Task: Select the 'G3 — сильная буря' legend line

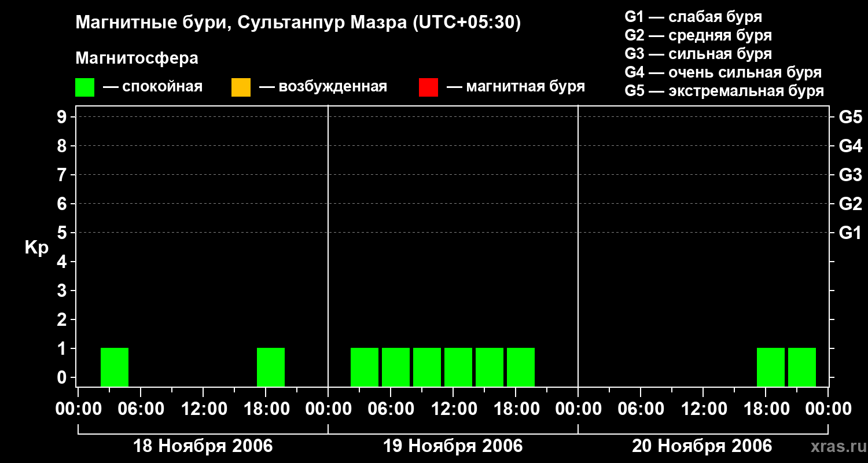Action: pyautogui.click(x=698, y=54)
